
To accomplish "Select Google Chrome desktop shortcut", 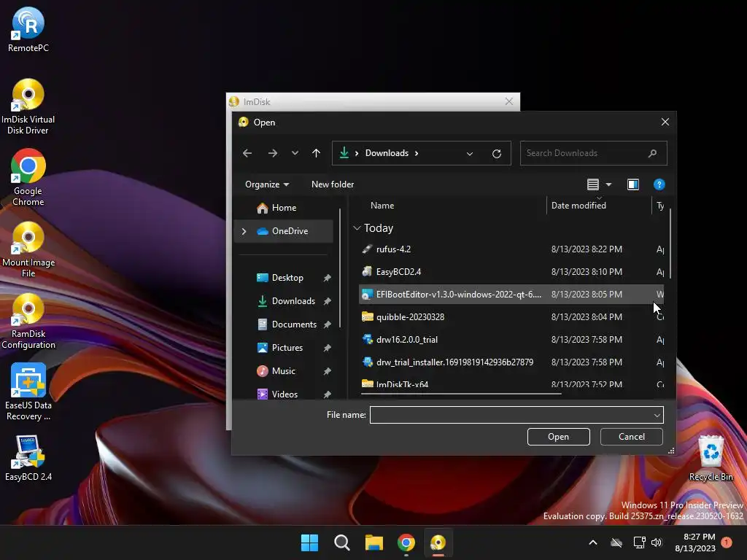I will [28, 178].
